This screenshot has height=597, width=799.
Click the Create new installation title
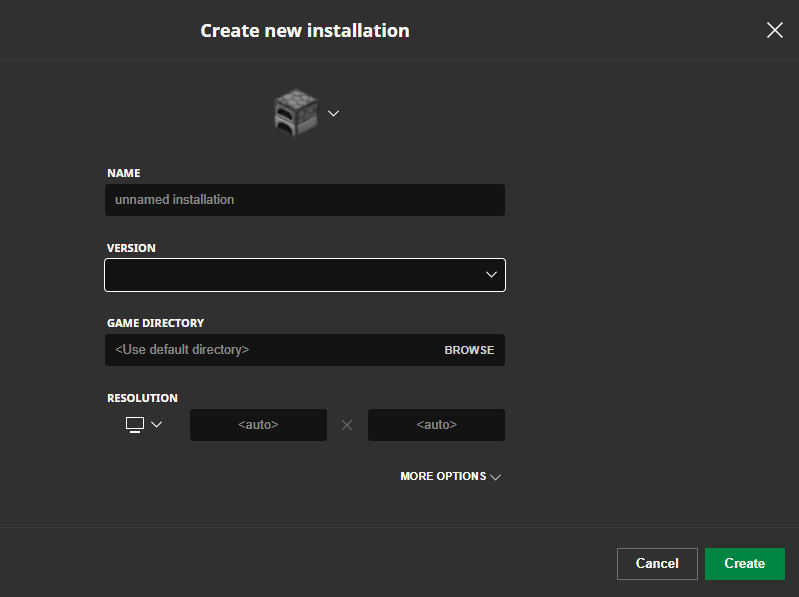click(x=304, y=30)
